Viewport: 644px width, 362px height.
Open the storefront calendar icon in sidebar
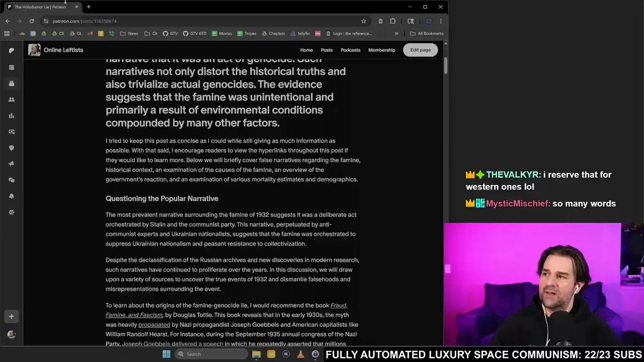tap(12, 67)
